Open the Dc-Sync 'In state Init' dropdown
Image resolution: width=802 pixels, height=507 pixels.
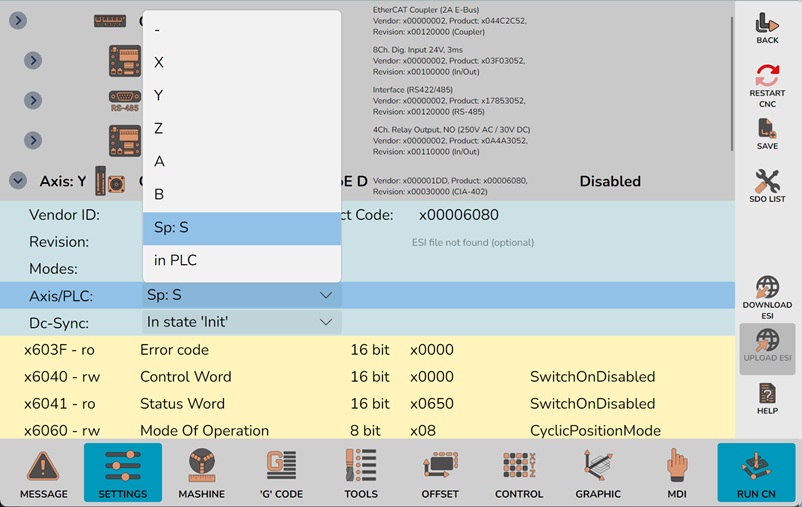(x=241, y=322)
